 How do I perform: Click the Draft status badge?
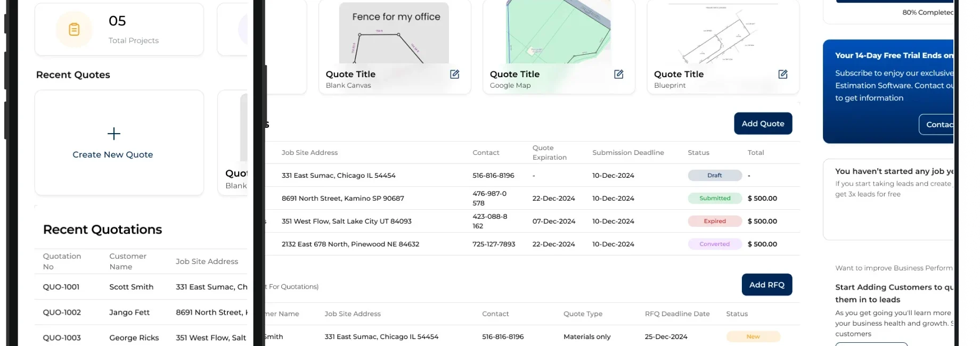point(715,176)
